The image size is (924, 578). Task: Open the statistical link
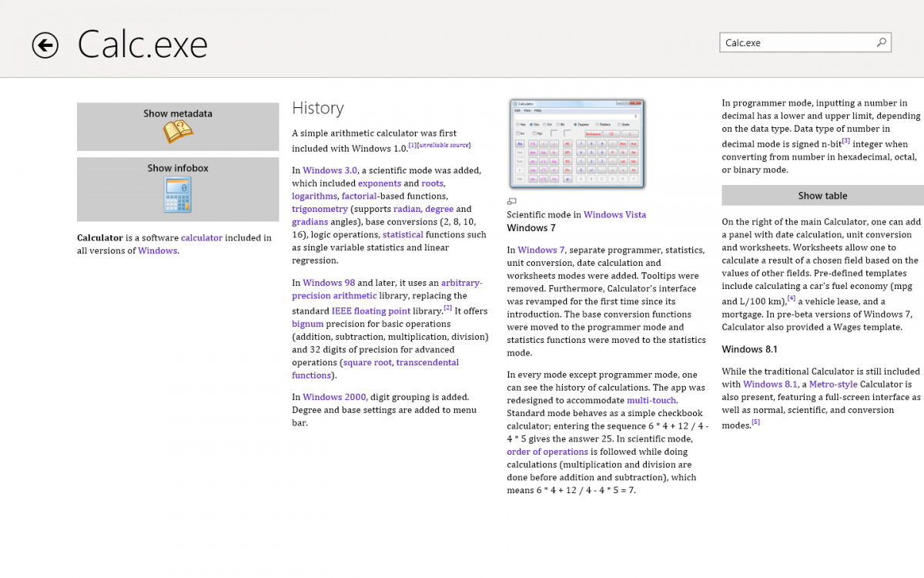(x=403, y=235)
